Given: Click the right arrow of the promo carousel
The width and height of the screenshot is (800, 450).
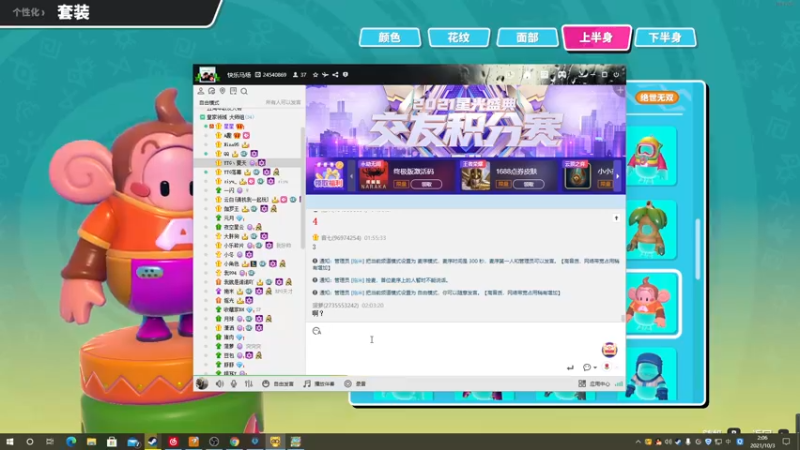Looking at the screenshot, I should pos(618,176).
